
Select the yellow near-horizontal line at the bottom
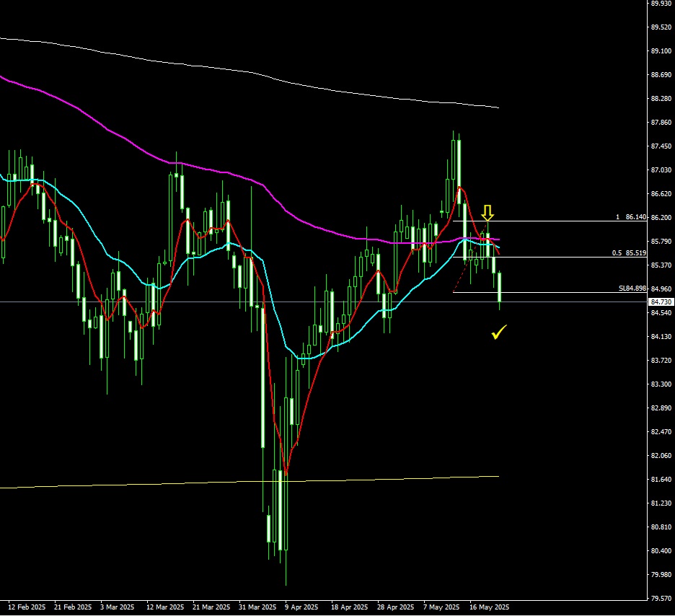pyautogui.click(x=288, y=481)
